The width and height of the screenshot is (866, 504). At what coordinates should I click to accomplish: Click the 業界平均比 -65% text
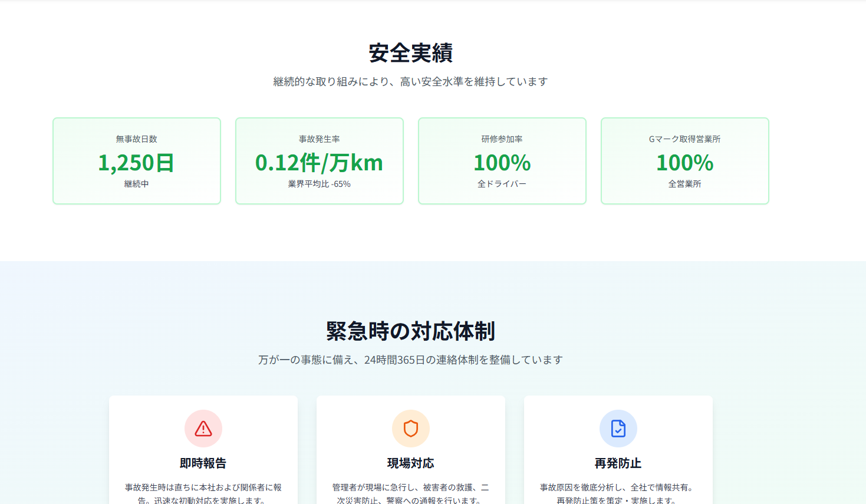pyautogui.click(x=320, y=184)
